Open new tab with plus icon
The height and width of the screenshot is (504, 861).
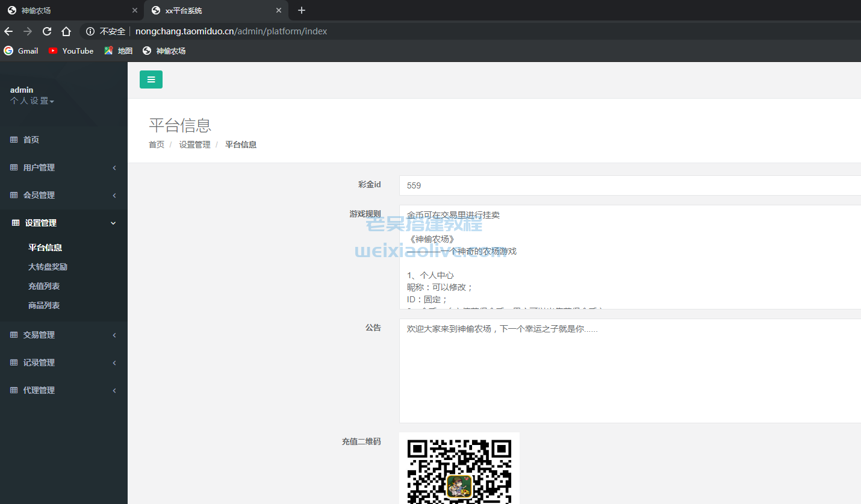tap(302, 10)
